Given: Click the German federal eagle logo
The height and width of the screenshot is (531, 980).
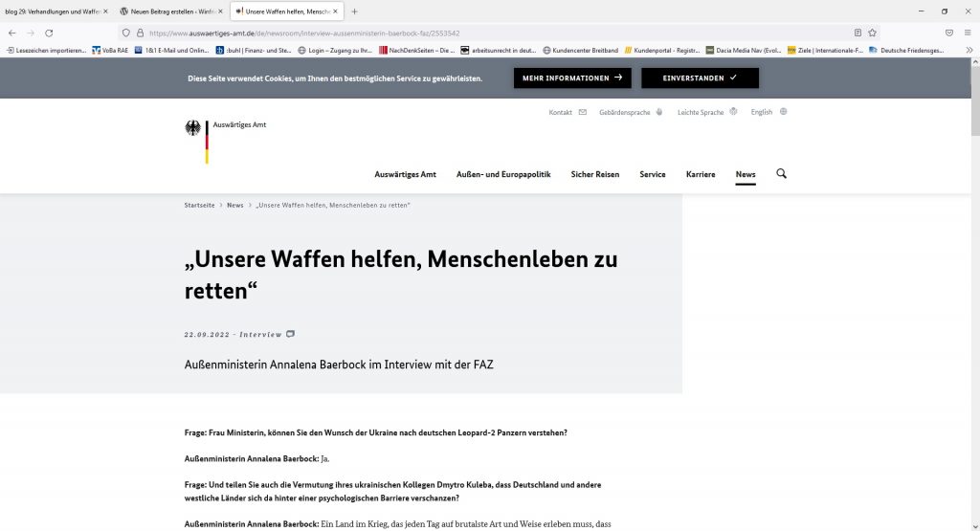Looking at the screenshot, I should 192,129.
